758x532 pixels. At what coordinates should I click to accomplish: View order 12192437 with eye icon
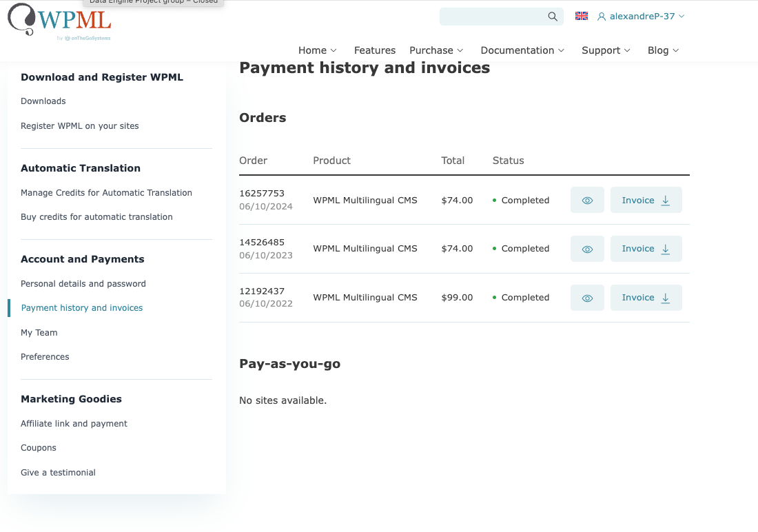pyautogui.click(x=587, y=298)
